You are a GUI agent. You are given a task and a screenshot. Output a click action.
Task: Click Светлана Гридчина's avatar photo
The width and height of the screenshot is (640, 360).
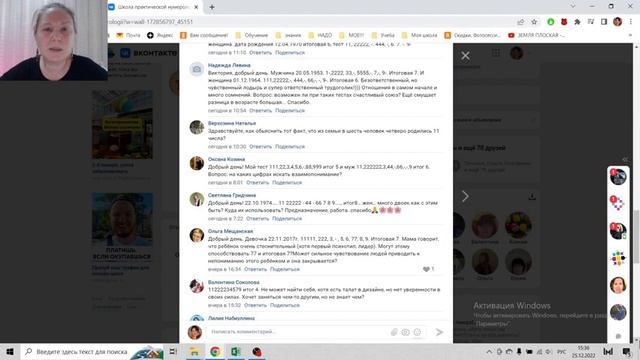pos(197,199)
